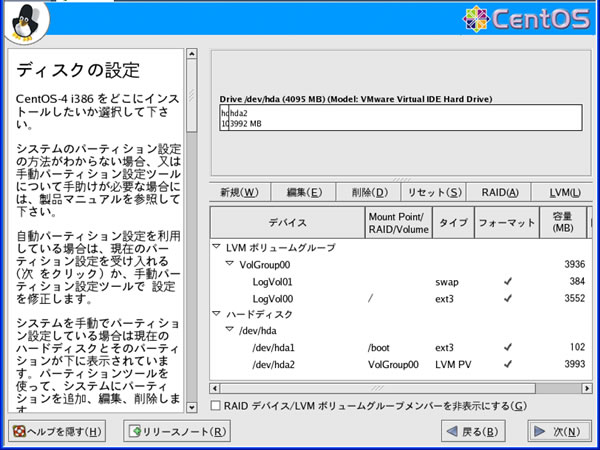Click the hda2 3992 MB segment in drive map
Screen dimensions: 600x450
(405, 118)
